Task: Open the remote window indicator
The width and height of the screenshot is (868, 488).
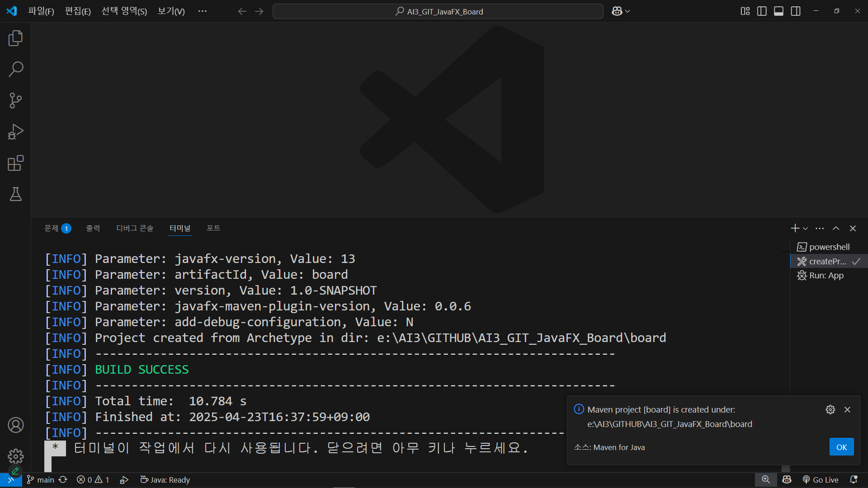Action: [11, 480]
